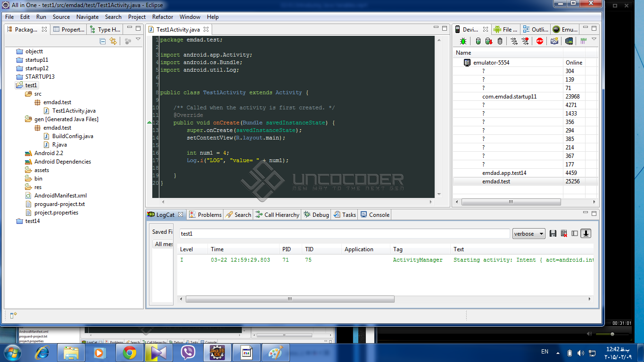
Task: Open the Refactor menu
Action: [163, 17]
